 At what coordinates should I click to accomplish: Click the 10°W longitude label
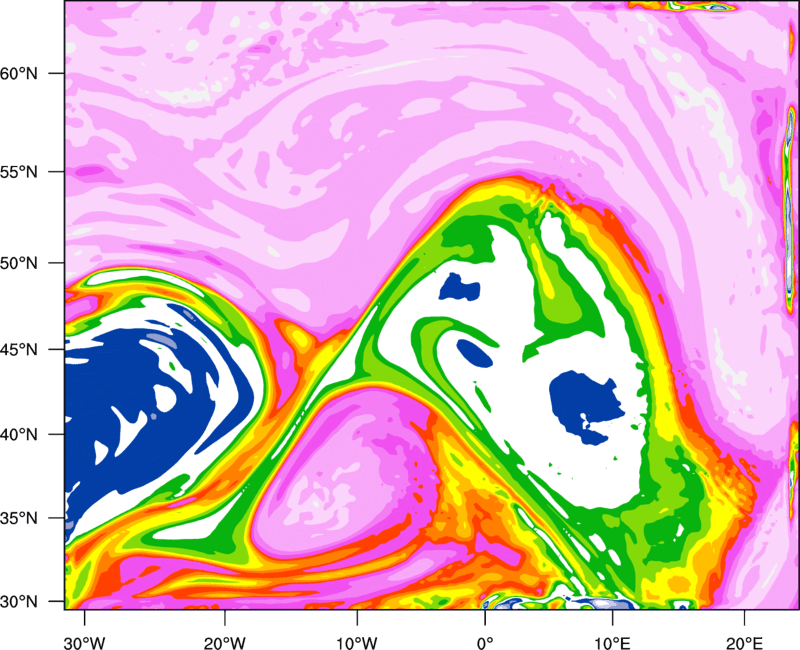(x=357, y=643)
